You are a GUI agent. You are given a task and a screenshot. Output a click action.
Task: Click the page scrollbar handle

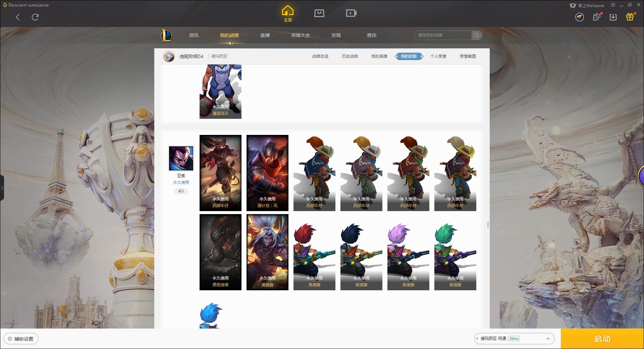pos(488,225)
